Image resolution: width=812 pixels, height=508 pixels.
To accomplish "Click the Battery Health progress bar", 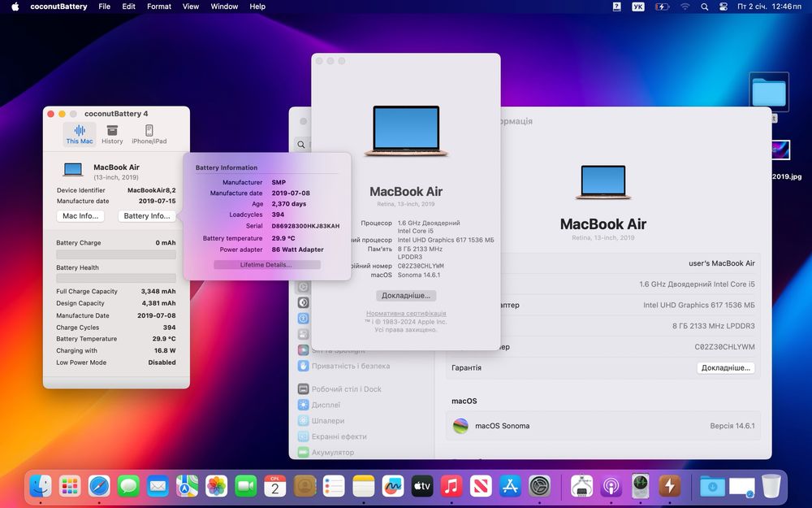I will pos(116,278).
